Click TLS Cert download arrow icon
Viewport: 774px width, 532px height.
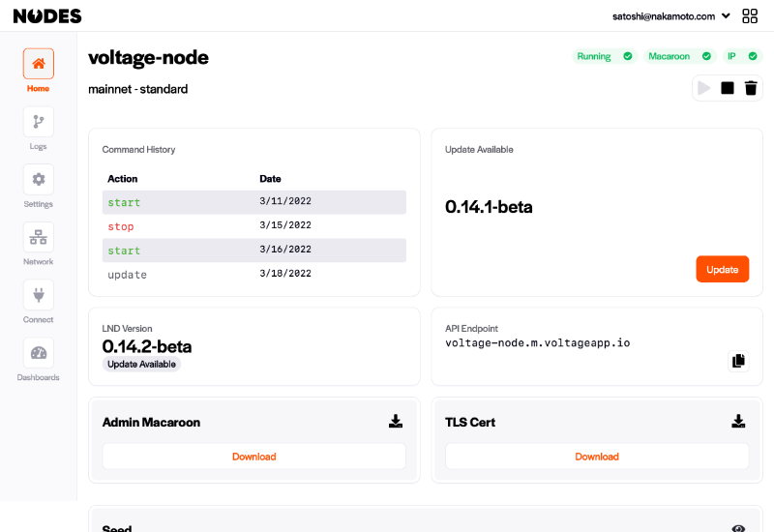738,421
